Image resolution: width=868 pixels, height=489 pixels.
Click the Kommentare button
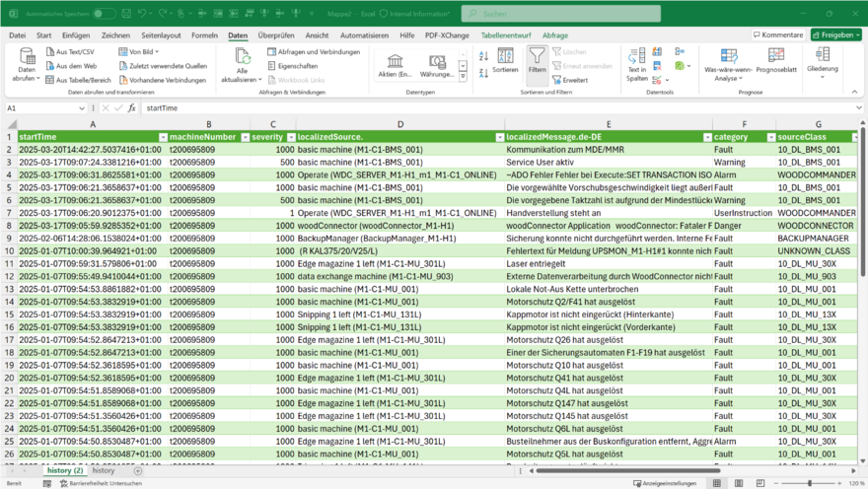(x=777, y=35)
